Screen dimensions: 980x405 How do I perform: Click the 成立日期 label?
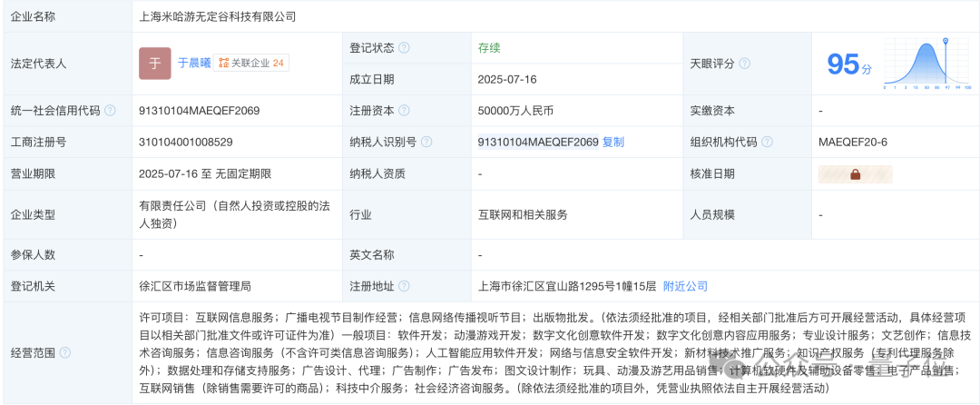372,79
